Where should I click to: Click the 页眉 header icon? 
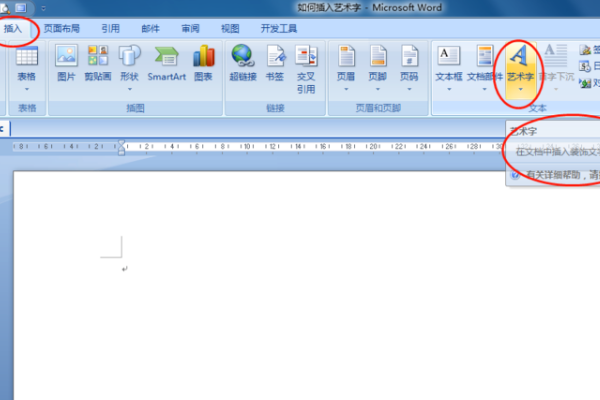(346, 56)
